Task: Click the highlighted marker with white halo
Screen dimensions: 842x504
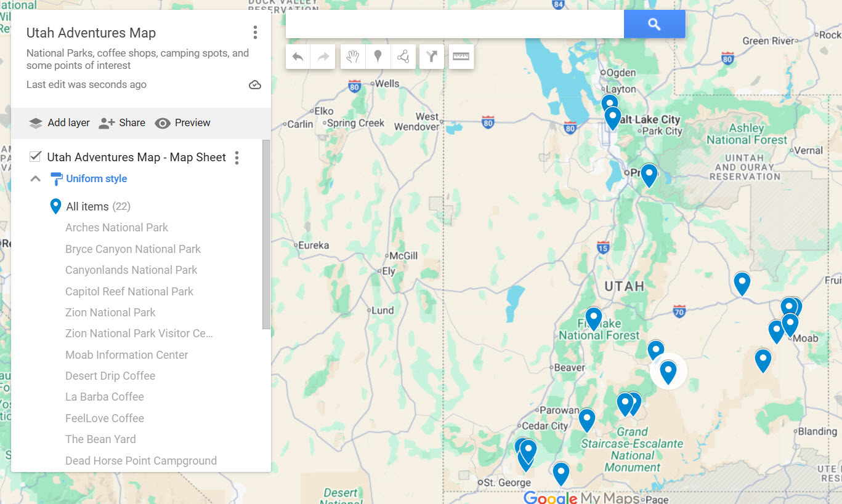Action: (x=668, y=372)
